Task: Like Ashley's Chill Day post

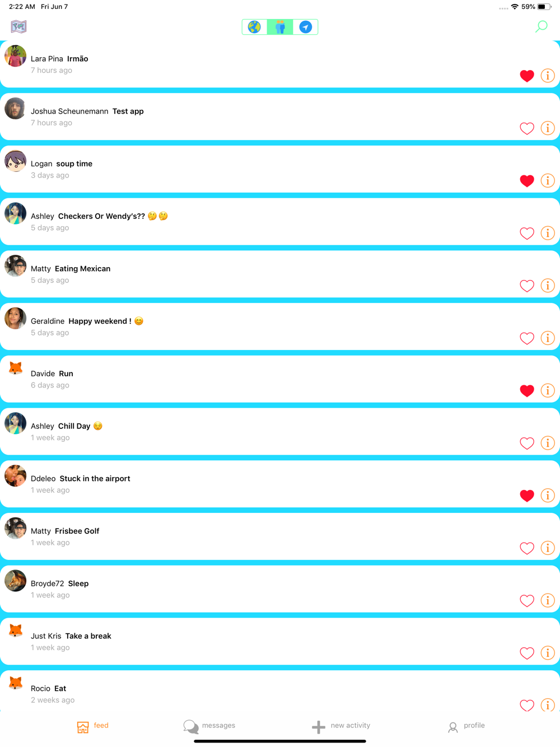Action: pyautogui.click(x=527, y=443)
